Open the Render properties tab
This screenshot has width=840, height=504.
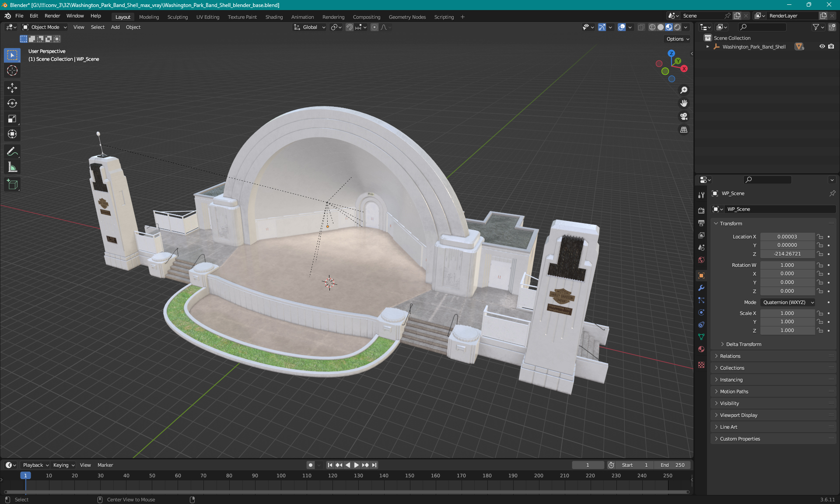tap(701, 210)
